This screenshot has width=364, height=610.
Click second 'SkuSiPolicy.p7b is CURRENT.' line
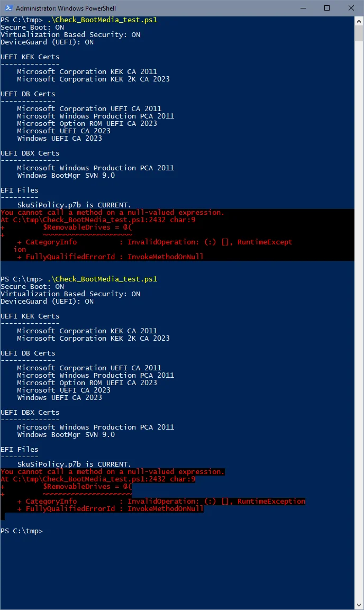[x=74, y=465]
